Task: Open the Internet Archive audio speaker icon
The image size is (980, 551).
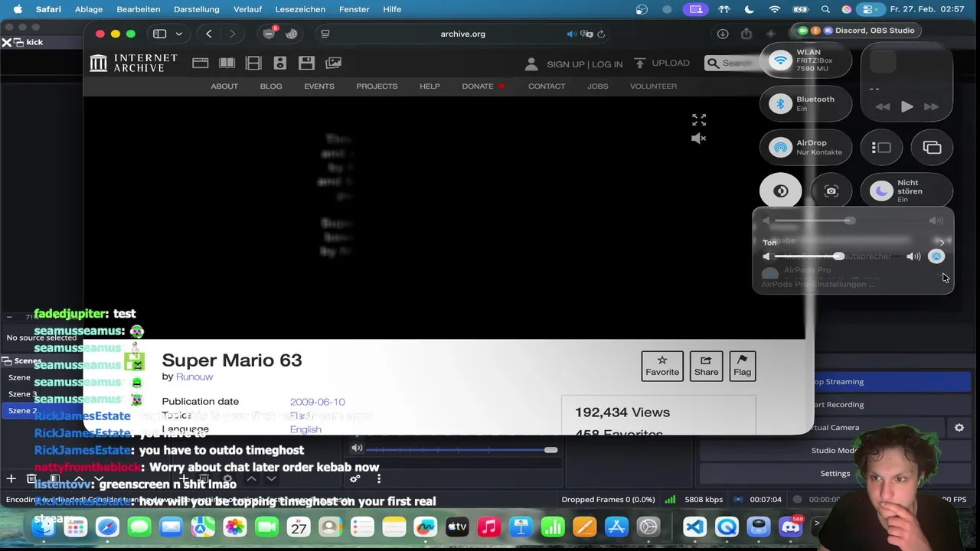Action: [280, 64]
